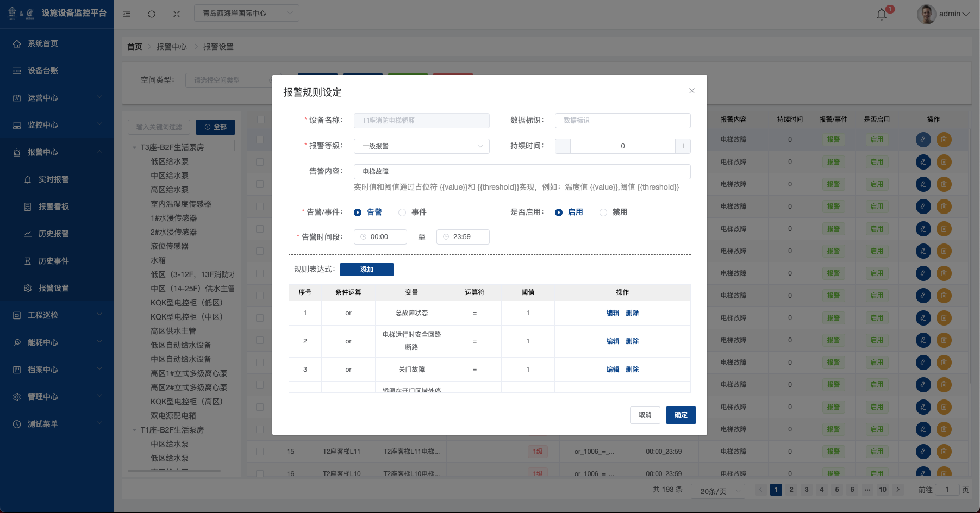This screenshot has width=980, height=513.
Task: Select the 事件 radio button
Action: [x=402, y=212]
